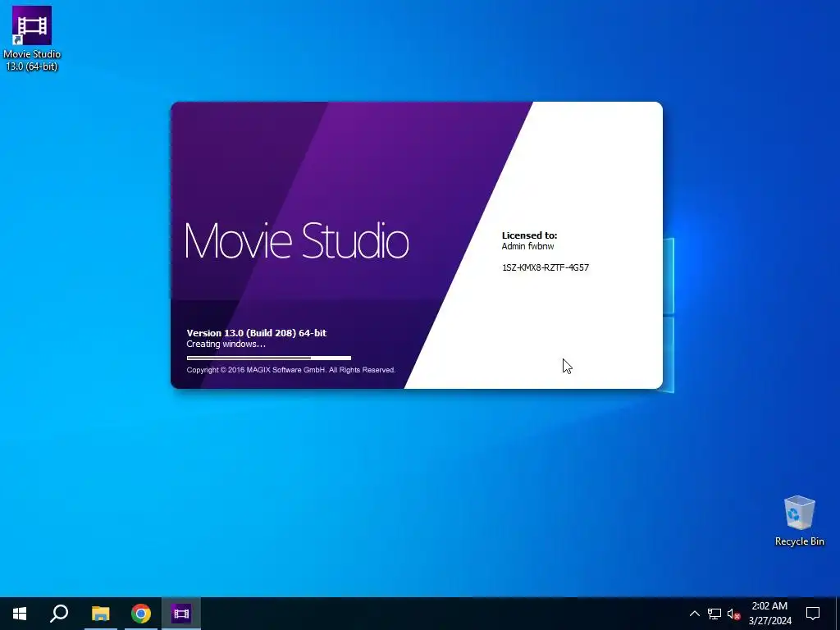Open the muted volume tray icon

click(x=733, y=614)
